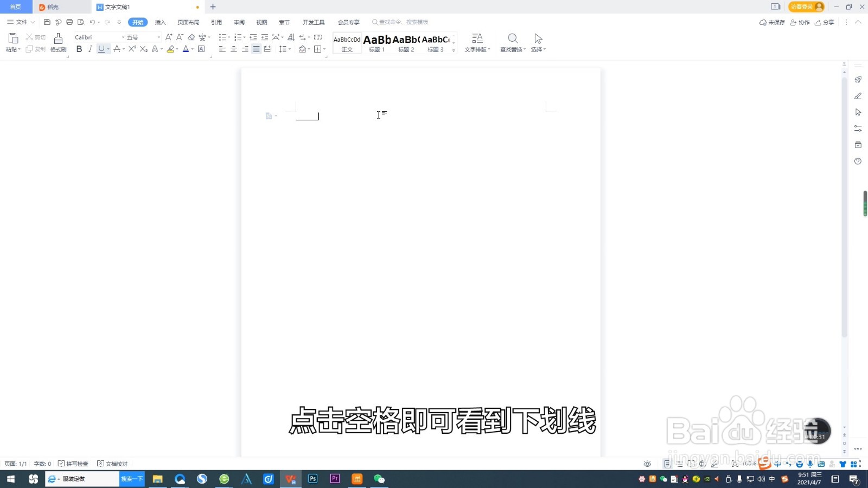Screen dimensions: 868x488
Task: Open the font size dropdown (五号)
Action: pos(158,37)
